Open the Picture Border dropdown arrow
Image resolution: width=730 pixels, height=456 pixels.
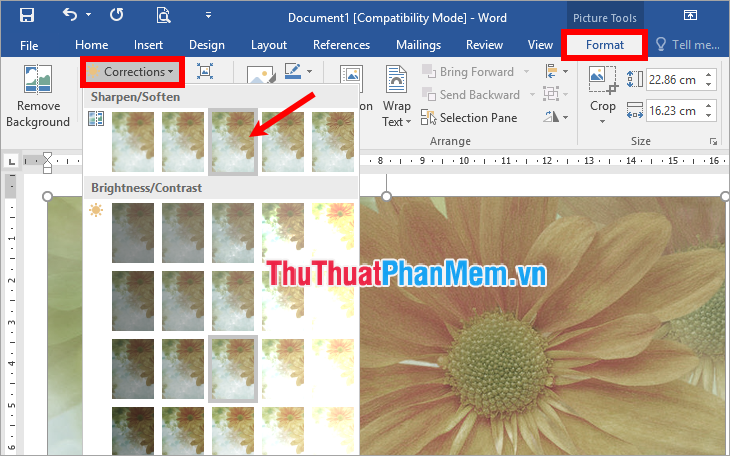[x=310, y=71]
